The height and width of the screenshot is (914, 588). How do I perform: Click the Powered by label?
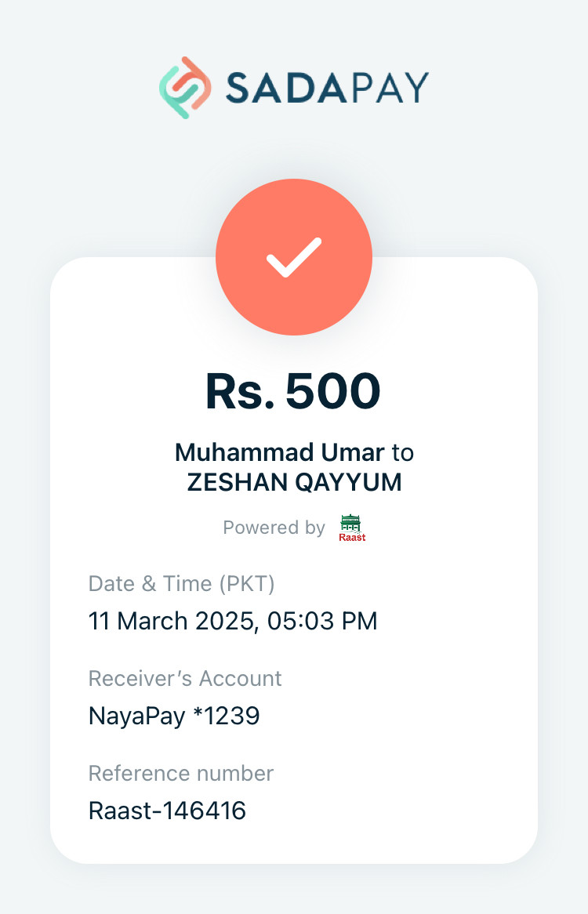(x=274, y=528)
